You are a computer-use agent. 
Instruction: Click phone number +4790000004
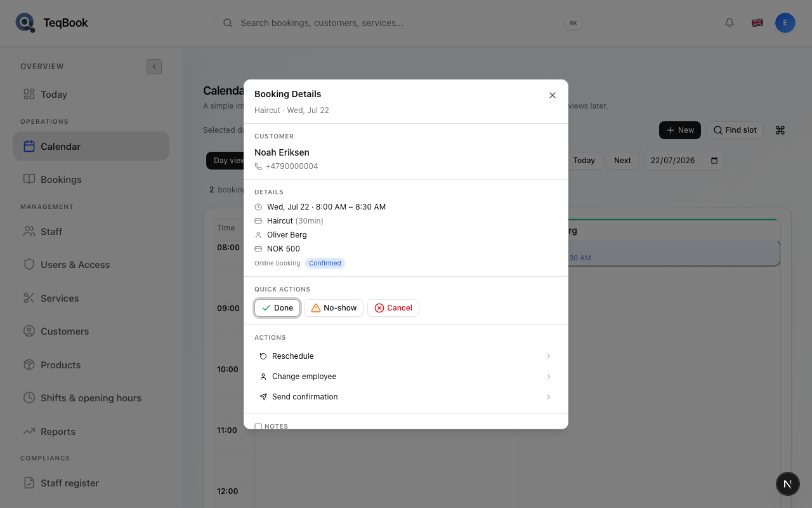[x=292, y=166]
